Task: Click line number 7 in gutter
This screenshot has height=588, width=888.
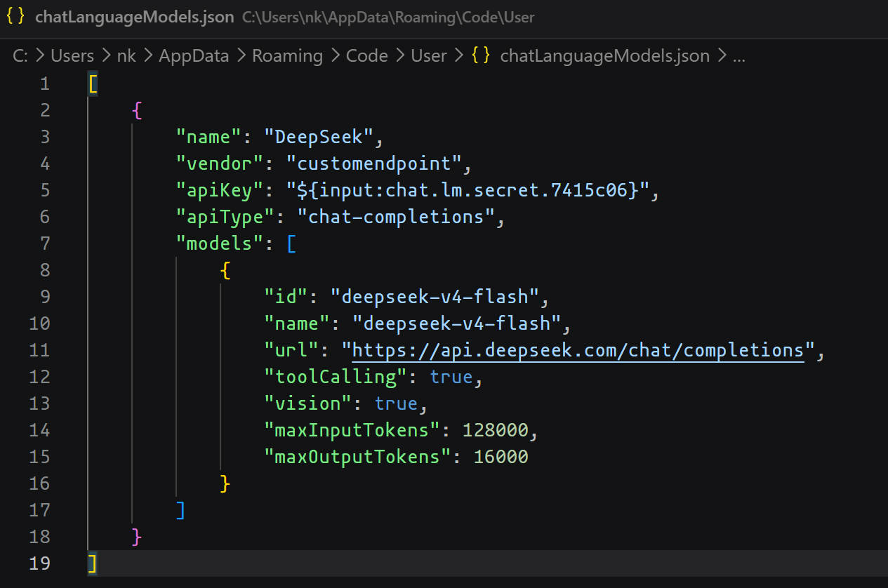Action: click(x=45, y=243)
